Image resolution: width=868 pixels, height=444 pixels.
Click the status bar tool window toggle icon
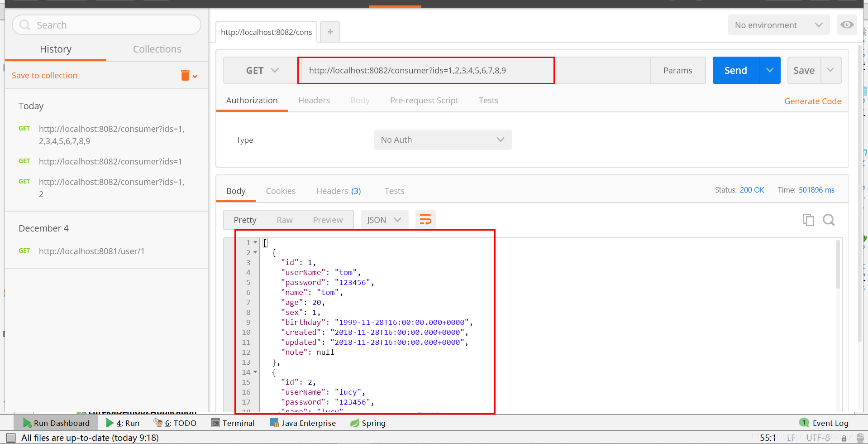tap(11, 438)
